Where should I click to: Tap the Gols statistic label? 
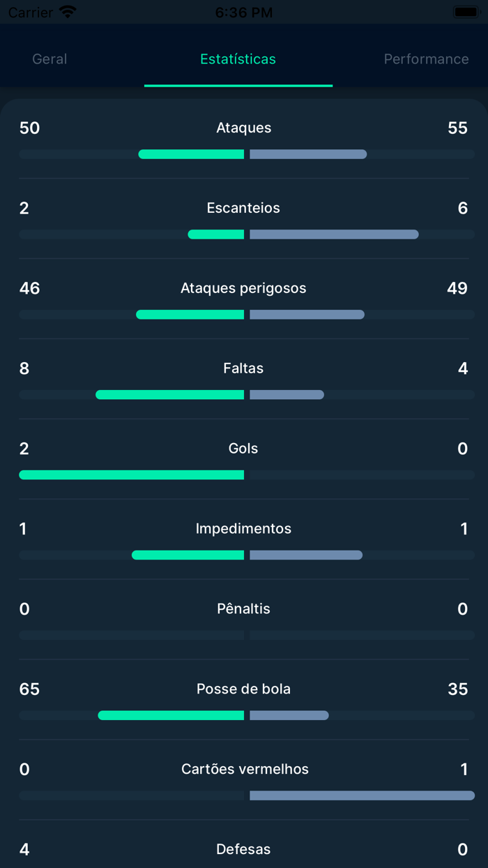tap(243, 448)
